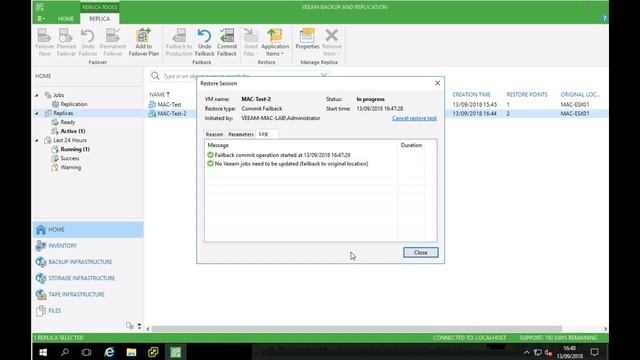Open File Explorer from taskbar
The height and width of the screenshot is (360, 640).
pyautogui.click(x=131, y=352)
